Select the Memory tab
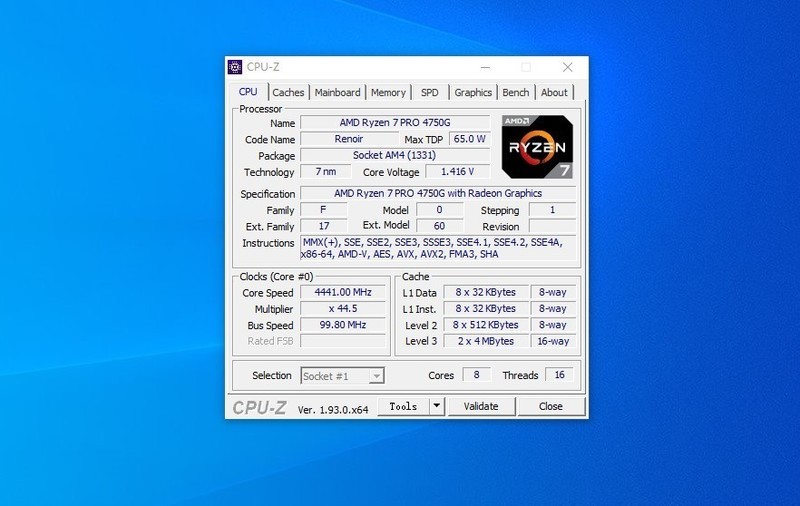Image resolution: width=800 pixels, height=506 pixels. (388, 92)
